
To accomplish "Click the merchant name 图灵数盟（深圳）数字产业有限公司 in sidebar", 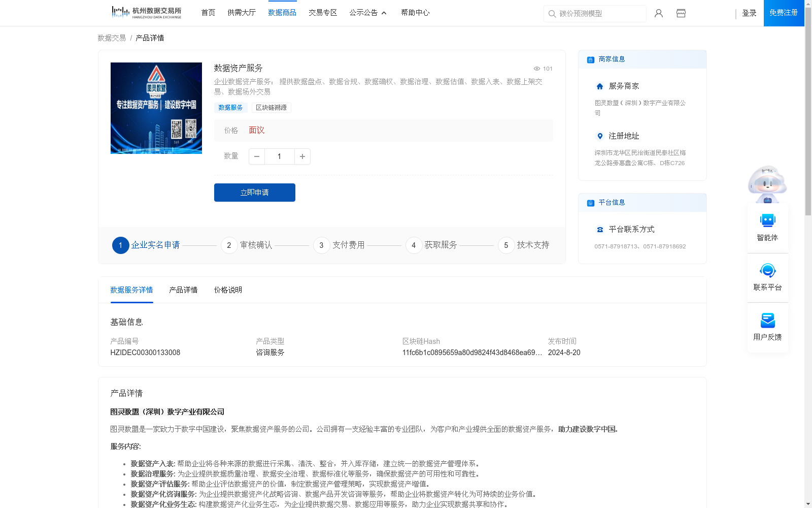I will click(x=640, y=108).
